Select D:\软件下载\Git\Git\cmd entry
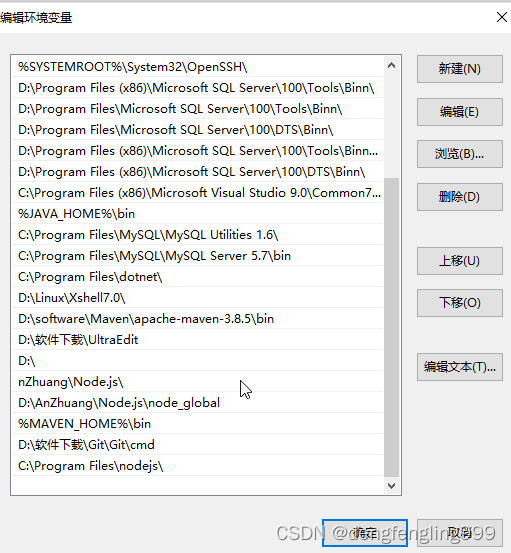Viewport: 511px width, 553px height. coord(197,445)
